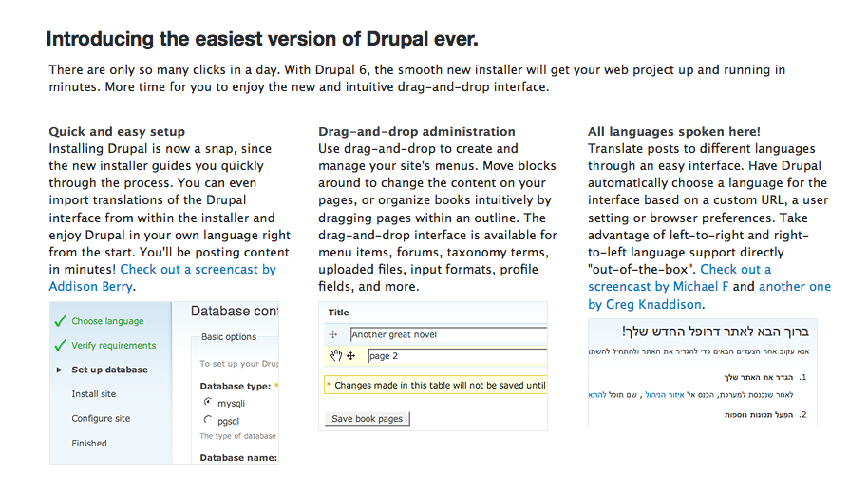Viewport: 868px width, 493px height.
Task: Click the Hebrew blue link in the welcome screenshot
Action: click(664, 395)
